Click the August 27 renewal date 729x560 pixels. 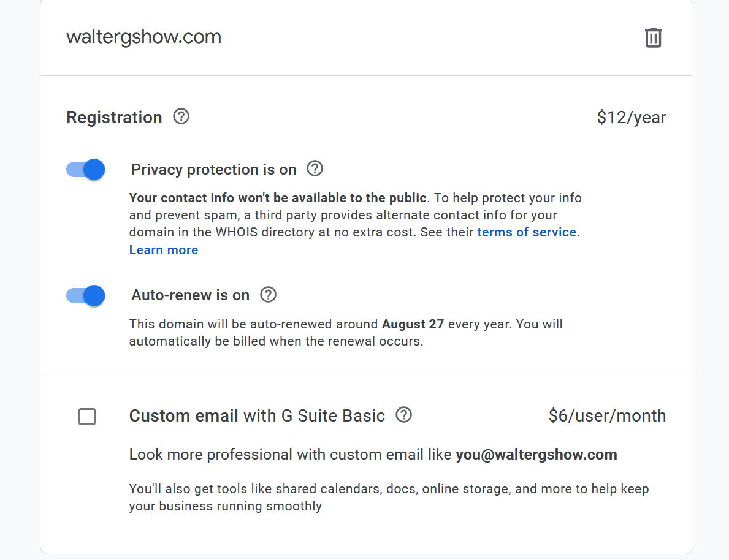tap(412, 324)
